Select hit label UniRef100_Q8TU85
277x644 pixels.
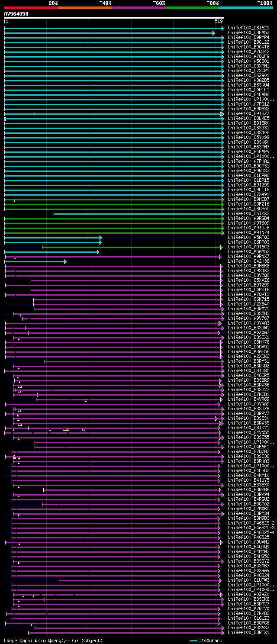[248, 370]
